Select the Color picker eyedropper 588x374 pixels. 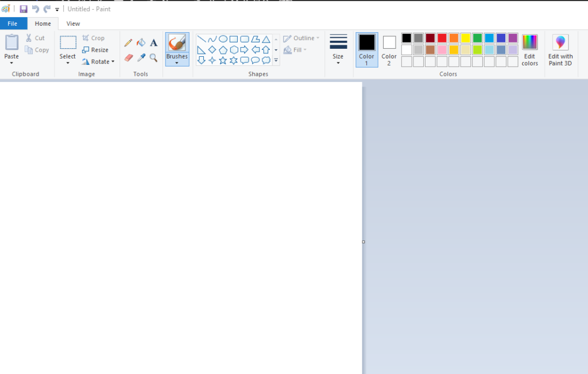(141, 58)
